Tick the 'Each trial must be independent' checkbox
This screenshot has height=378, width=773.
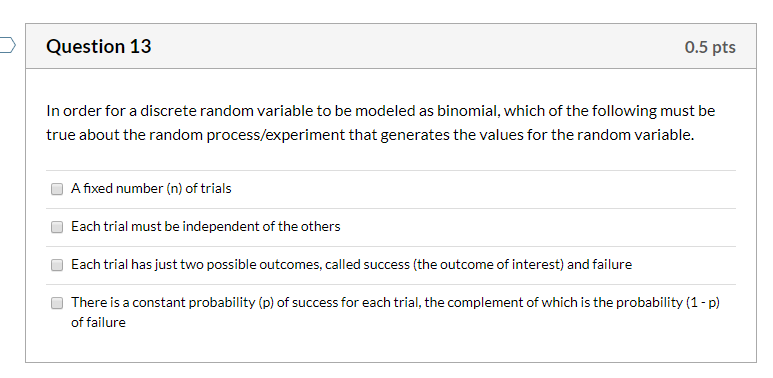pyautogui.click(x=57, y=227)
